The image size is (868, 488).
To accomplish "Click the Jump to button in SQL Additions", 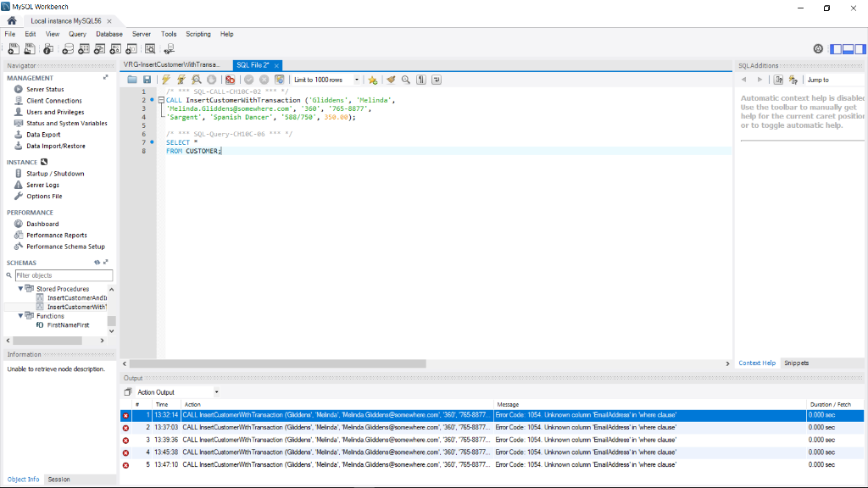I will tap(819, 79).
